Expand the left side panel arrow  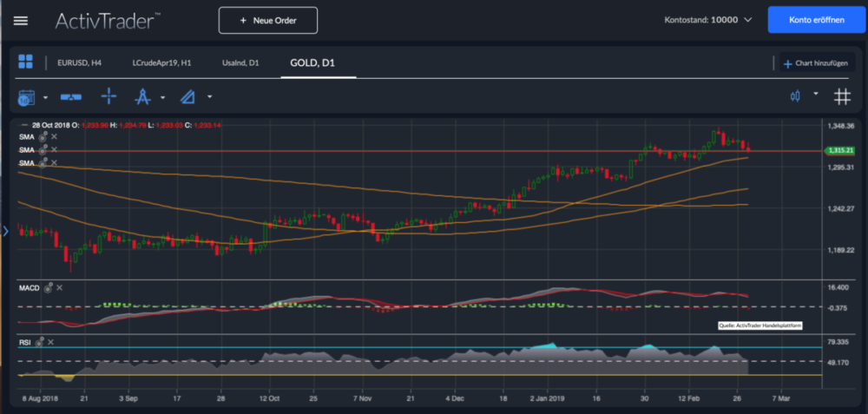tap(5, 231)
